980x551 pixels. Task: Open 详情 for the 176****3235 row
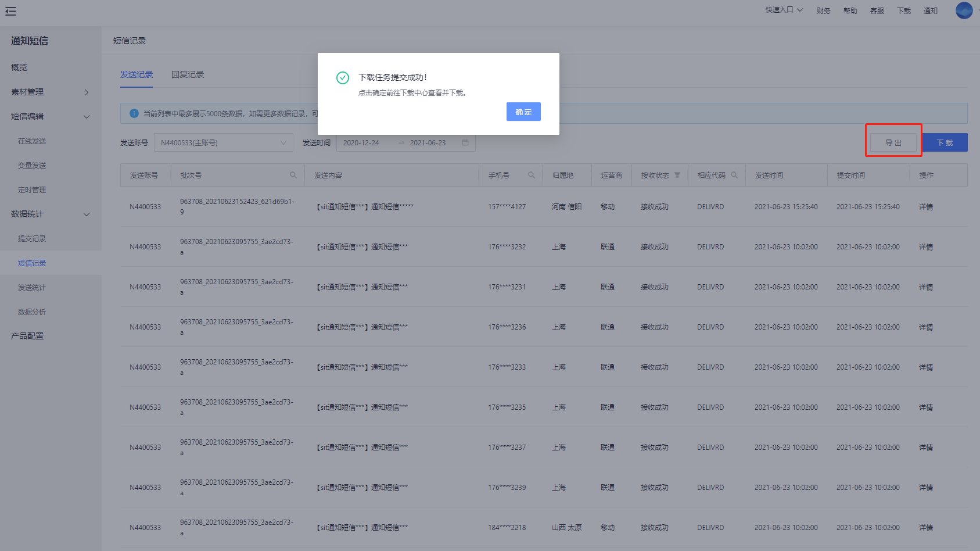click(x=926, y=407)
